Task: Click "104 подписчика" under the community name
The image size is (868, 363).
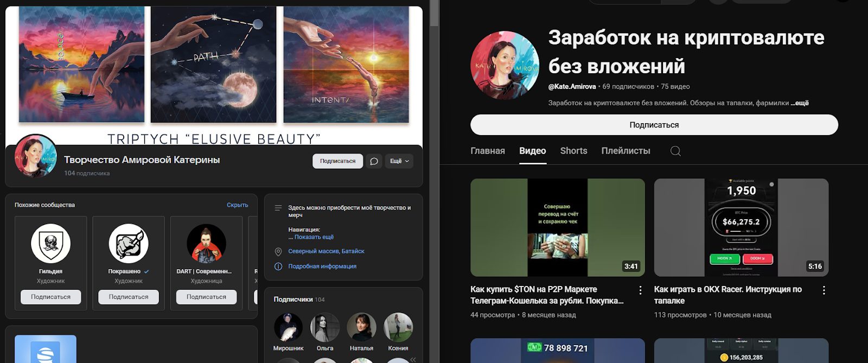Action: click(87, 174)
